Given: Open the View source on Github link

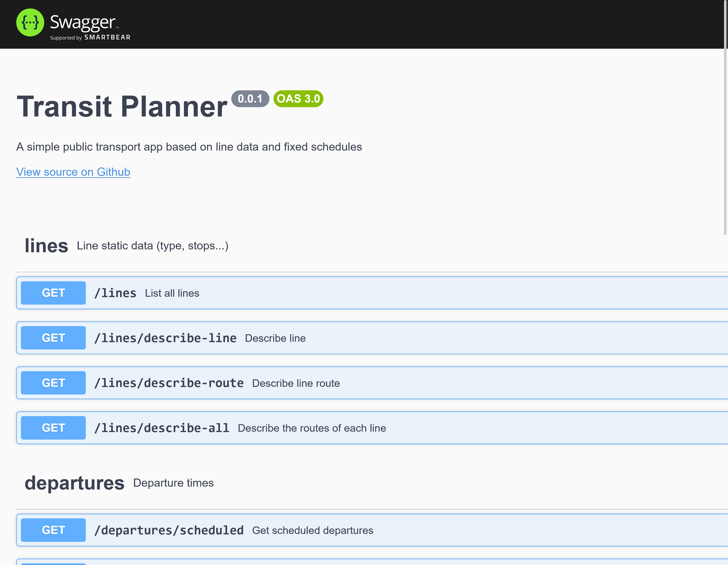Looking at the screenshot, I should click(x=73, y=172).
